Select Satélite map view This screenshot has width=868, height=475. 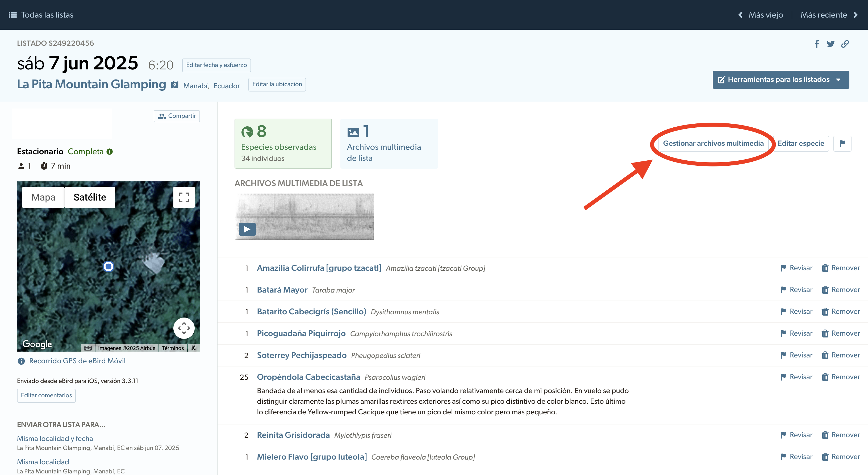click(x=90, y=197)
